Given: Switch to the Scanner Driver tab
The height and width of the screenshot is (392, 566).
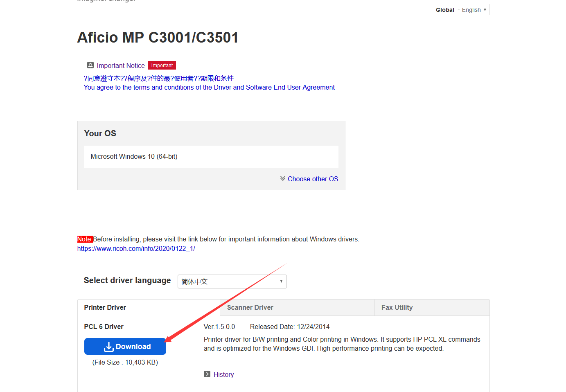Looking at the screenshot, I should [x=297, y=307].
